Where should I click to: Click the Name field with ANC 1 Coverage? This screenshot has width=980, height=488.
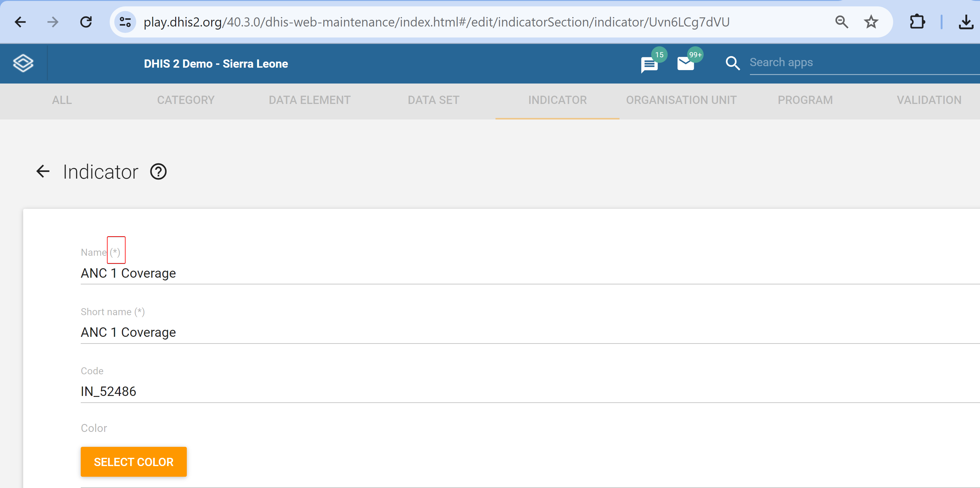tap(530, 273)
